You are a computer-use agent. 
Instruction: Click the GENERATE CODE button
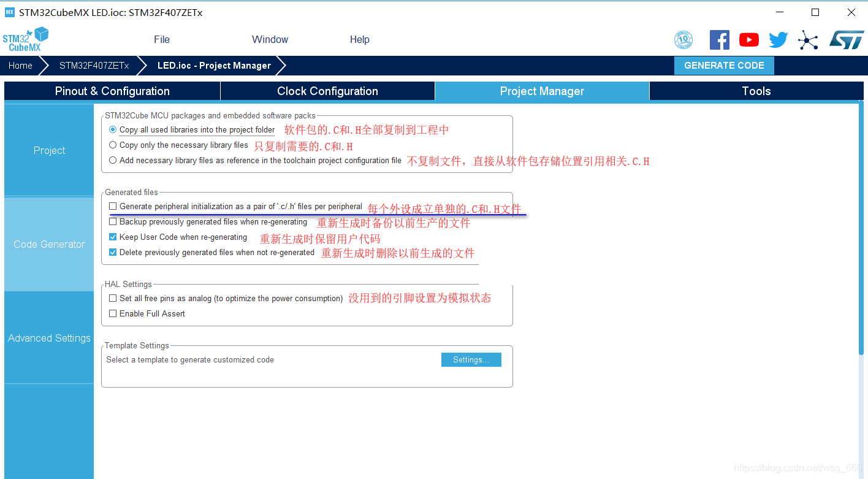(724, 66)
